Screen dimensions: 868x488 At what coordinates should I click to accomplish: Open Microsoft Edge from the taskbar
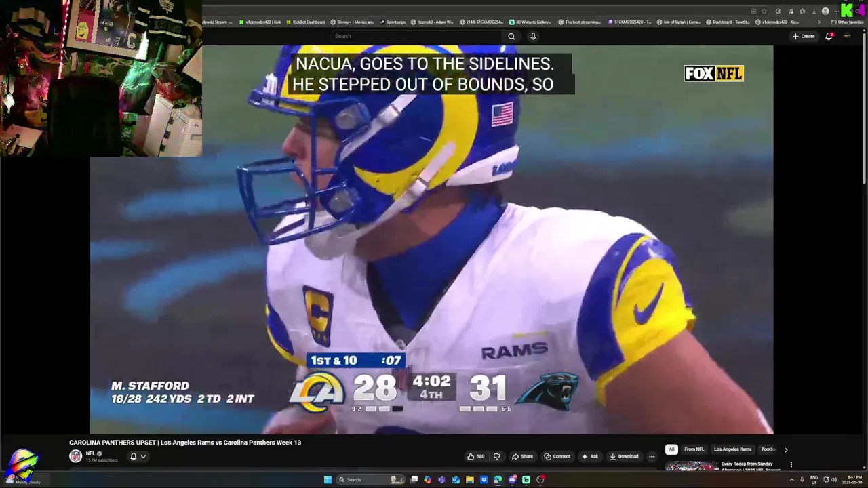[498, 479]
